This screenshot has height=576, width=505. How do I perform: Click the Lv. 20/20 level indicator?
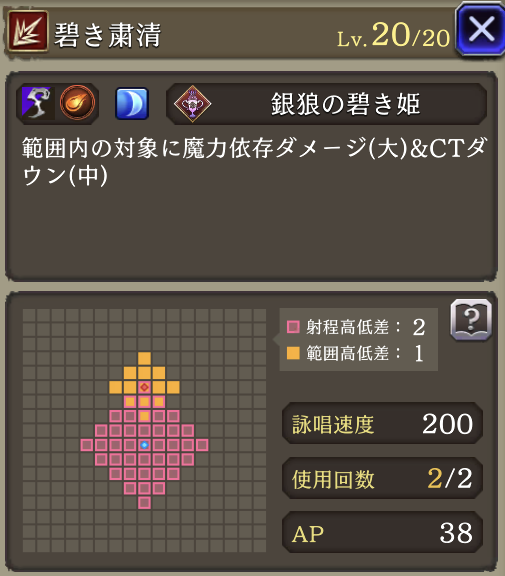[393, 35]
